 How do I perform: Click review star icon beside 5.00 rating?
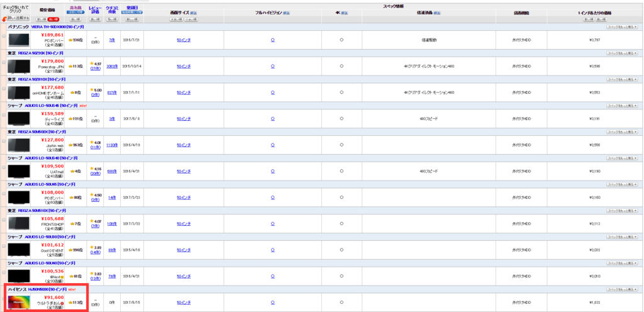click(x=92, y=90)
